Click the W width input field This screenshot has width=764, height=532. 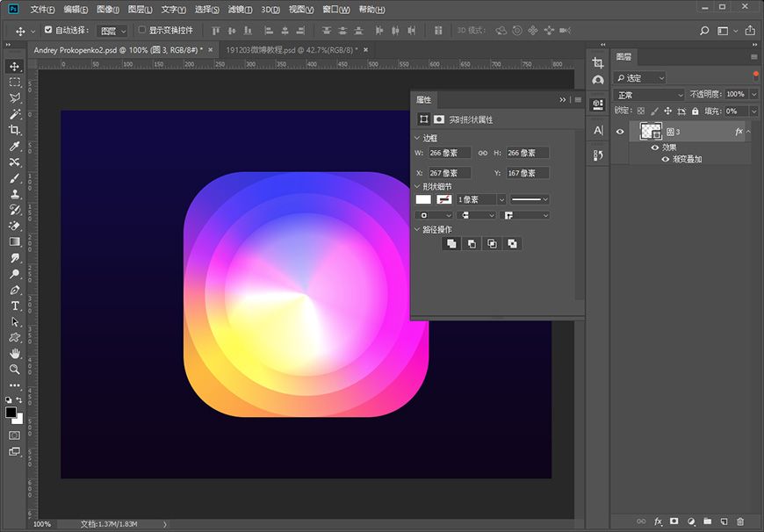[450, 153]
